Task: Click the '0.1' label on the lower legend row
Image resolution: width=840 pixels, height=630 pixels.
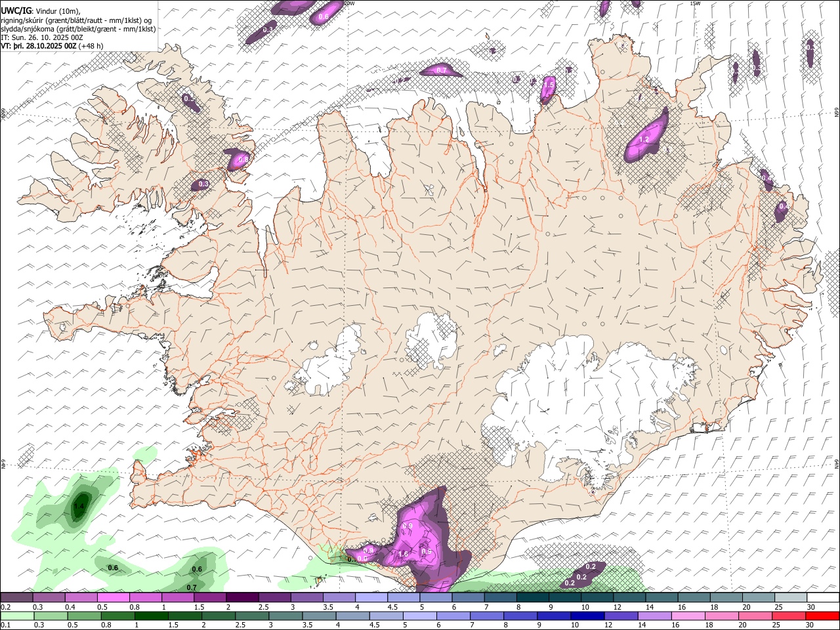Action: [5, 625]
